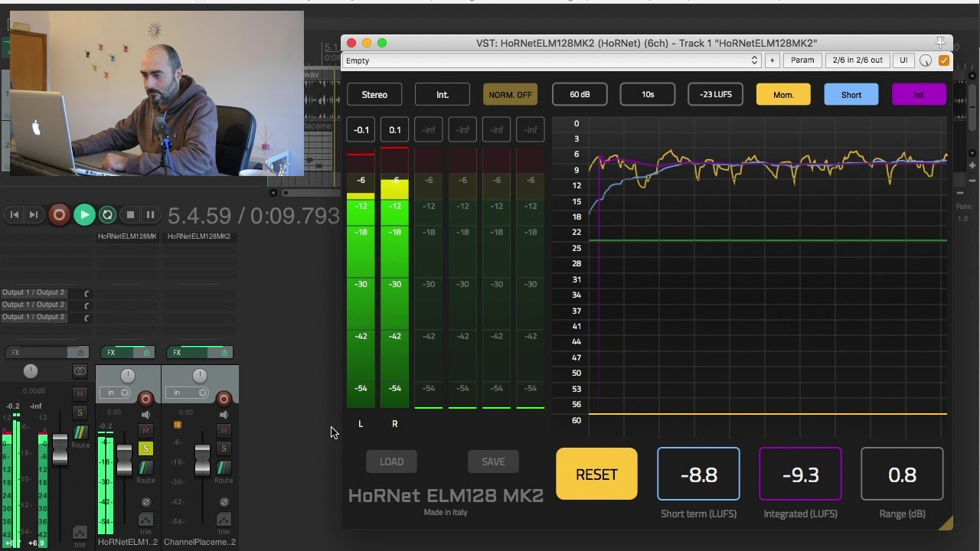
Task: Click the L channel peak value -0.1
Action: [x=361, y=130]
